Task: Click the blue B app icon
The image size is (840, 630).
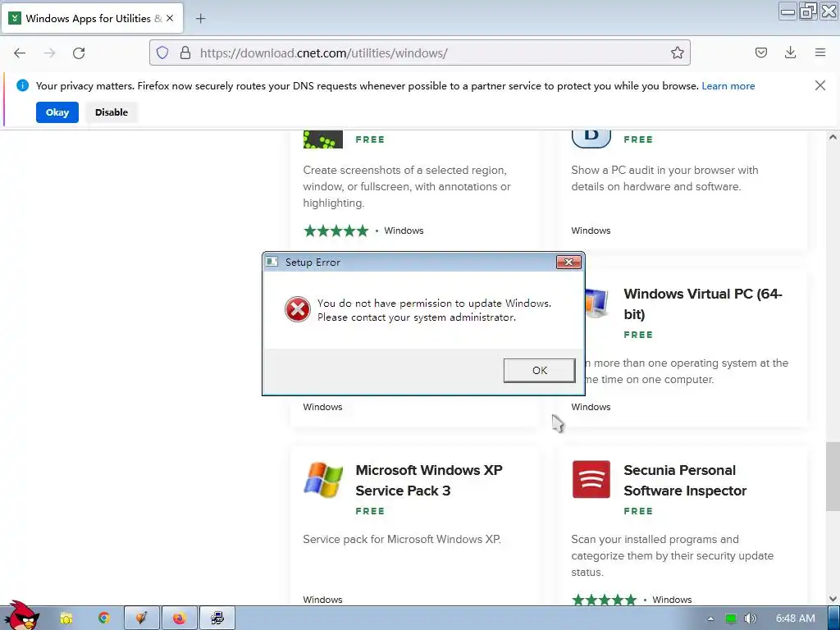Action: pyautogui.click(x=591, y=138)
